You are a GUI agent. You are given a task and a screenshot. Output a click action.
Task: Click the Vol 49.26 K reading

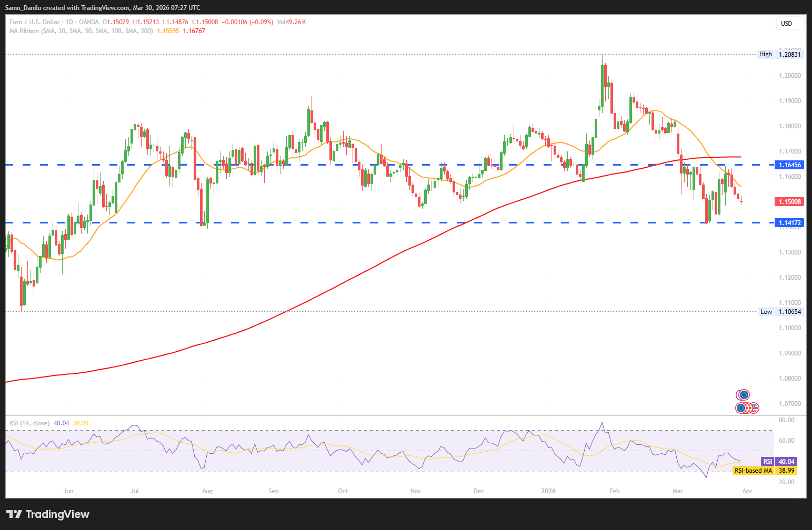pyautogui.click(x=291, y=22)
